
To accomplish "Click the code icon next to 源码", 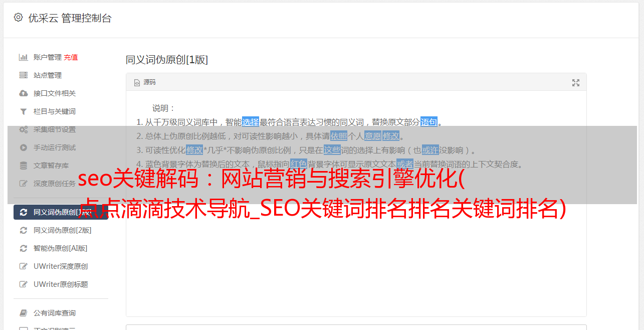I will point(137,83).
